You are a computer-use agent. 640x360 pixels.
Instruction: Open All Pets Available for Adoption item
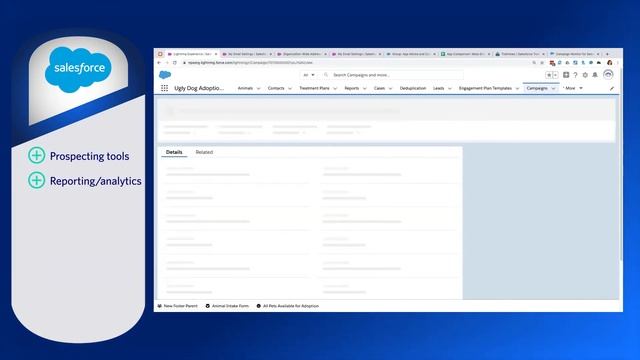pos(287,306)
